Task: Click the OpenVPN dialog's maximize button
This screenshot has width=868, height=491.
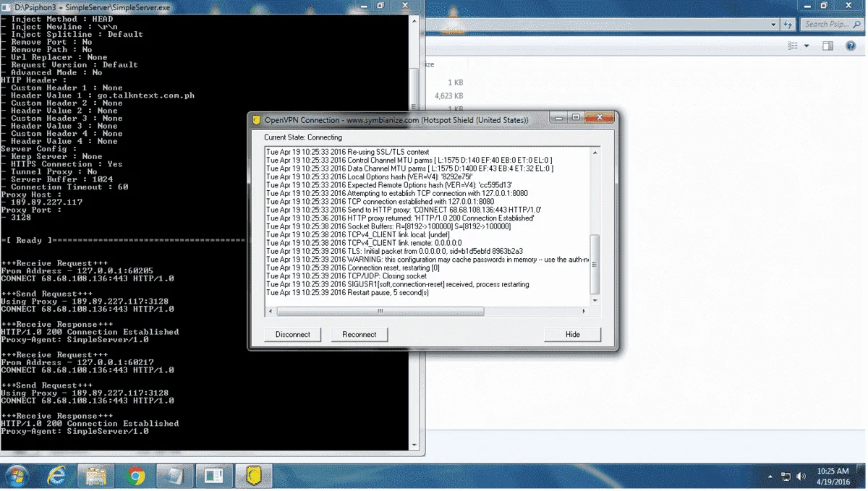Action: click(x=576, y=118)
